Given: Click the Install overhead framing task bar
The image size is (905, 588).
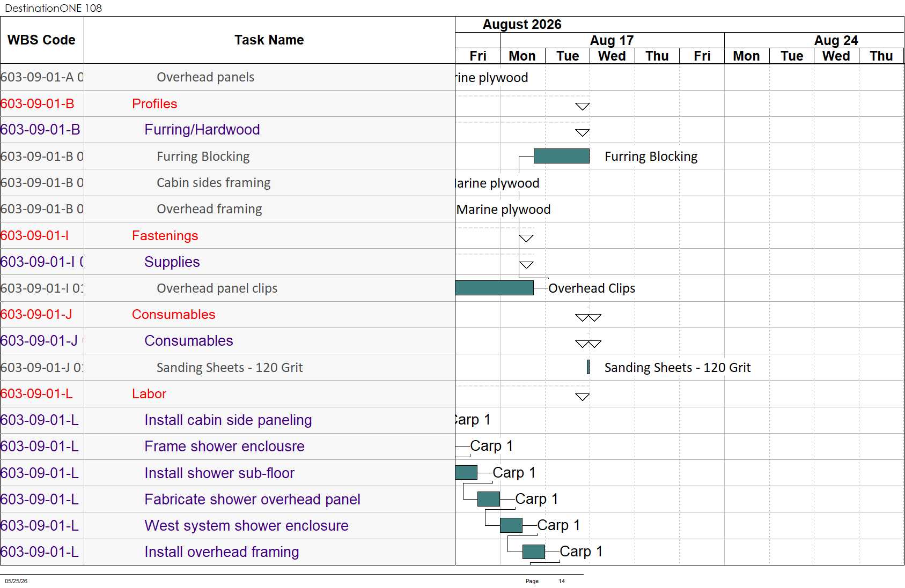Looking at the screenshot, I should coord(534,552).
